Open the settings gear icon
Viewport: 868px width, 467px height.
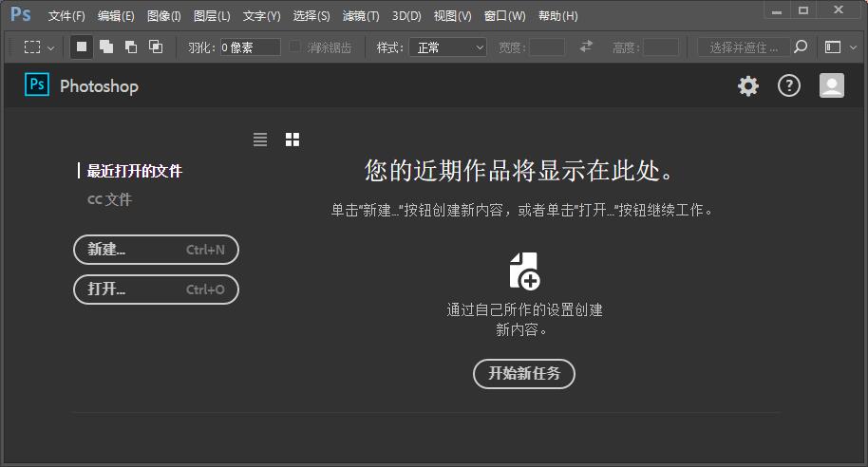[x=748, y=85]
